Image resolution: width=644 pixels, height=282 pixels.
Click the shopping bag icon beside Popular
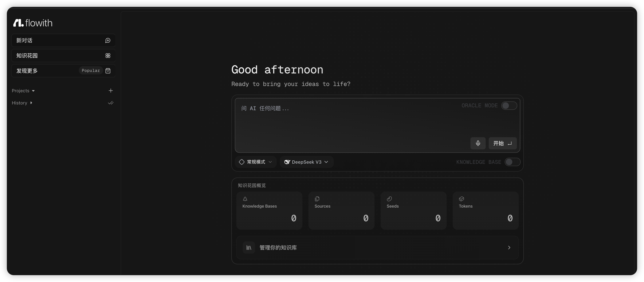[x=108, y=70]
